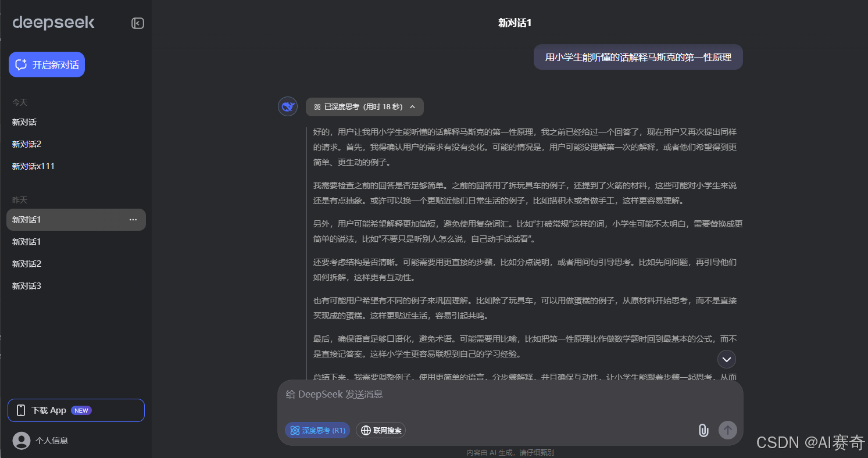
Task: Attach a file with the paperclip icon
Action: [703, 431]
